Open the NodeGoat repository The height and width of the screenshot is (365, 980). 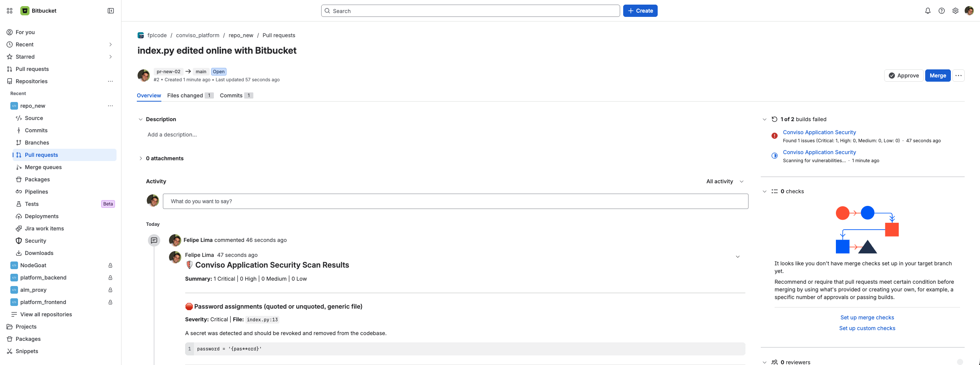tap(62, 265)
